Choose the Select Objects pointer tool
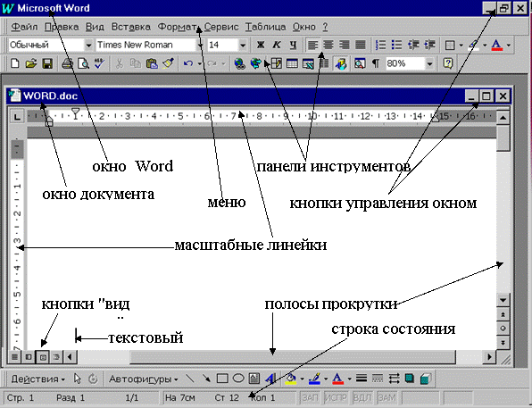Image resolution: width=532 pixels, height=408 pixels. [x=77, y=379]
